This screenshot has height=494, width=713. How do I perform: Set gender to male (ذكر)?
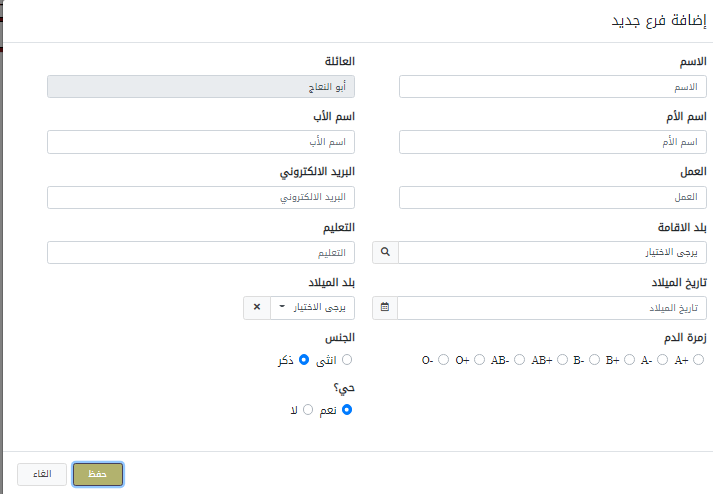coord(305,359)
